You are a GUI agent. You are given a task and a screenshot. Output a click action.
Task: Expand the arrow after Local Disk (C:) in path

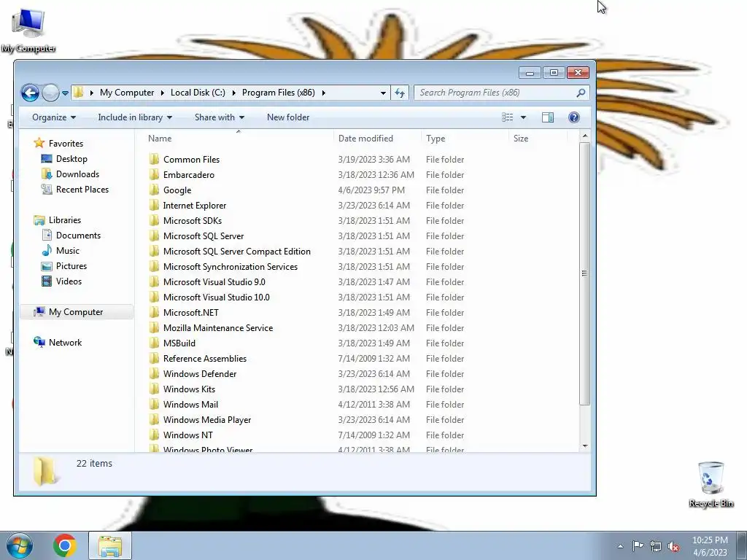click(x=234, y=93)
